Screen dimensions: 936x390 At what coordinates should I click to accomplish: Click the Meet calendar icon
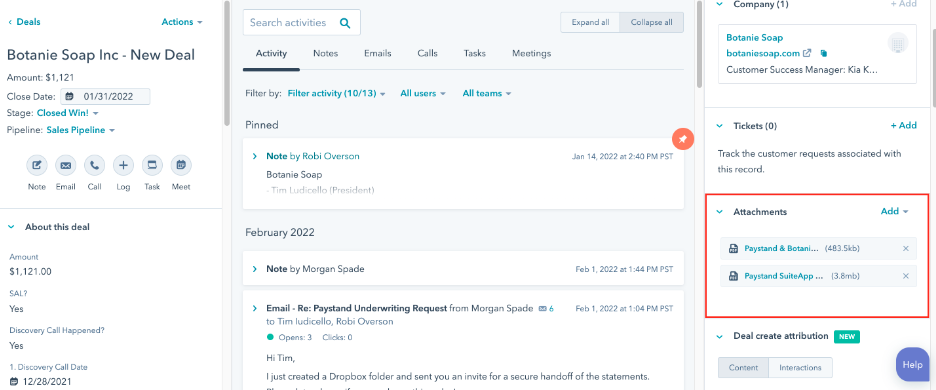pos(181,165)
